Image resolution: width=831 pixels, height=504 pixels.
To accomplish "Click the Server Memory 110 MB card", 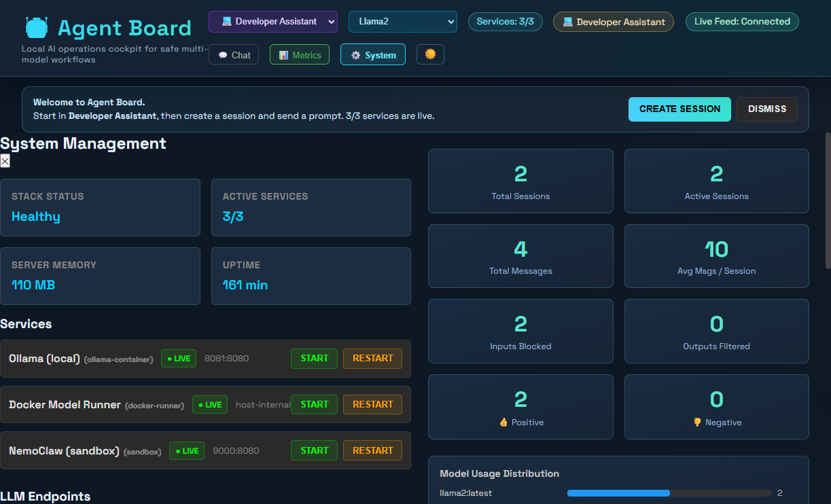I will [x=100, y=276].
